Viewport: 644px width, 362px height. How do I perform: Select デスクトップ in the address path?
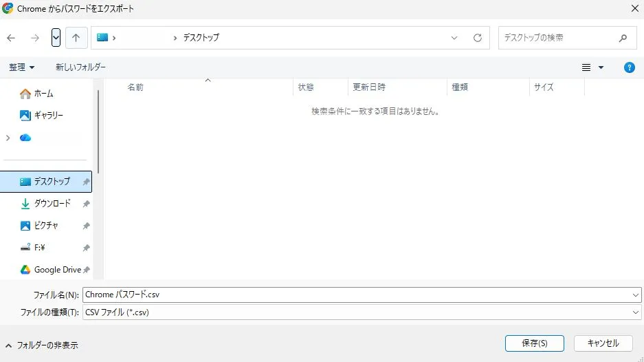click(201, 37)
